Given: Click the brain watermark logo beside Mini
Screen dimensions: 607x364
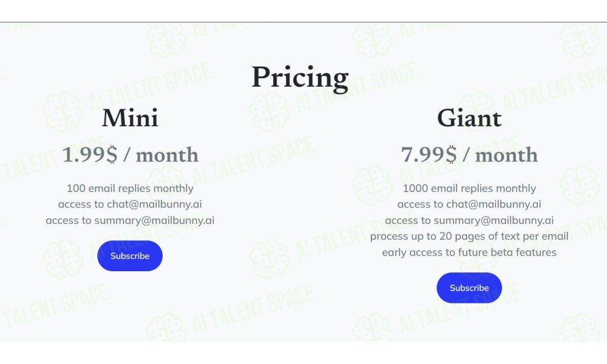Looking at the screenshot, I should point(63,112).
